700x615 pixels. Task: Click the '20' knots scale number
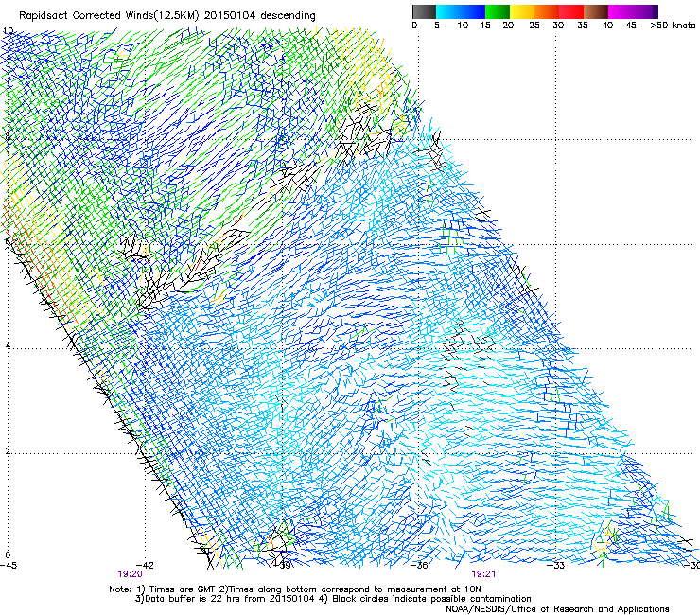(x=508, y=26)
